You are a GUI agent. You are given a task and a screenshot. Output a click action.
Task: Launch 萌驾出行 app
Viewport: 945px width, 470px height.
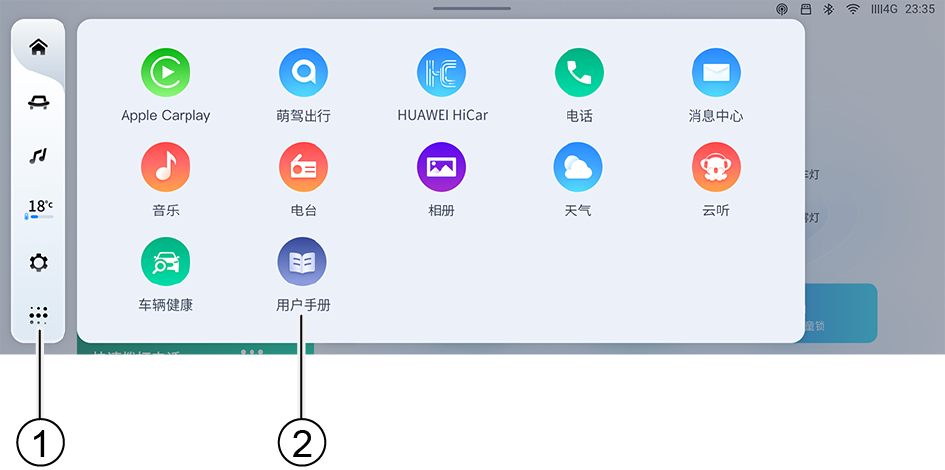[303, 73]
